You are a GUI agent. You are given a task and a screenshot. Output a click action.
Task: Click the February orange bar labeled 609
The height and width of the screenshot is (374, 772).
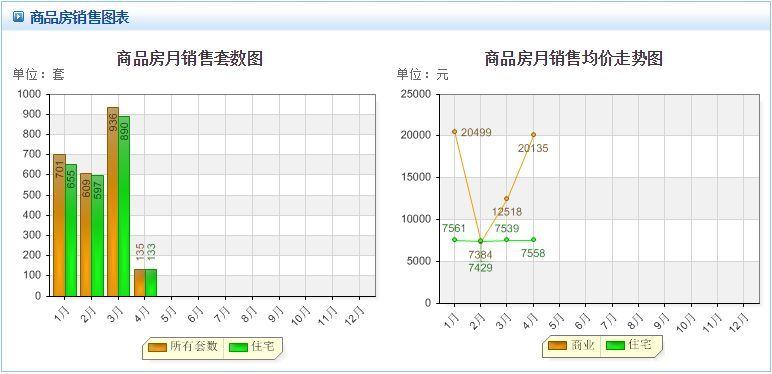coord(86,235)
